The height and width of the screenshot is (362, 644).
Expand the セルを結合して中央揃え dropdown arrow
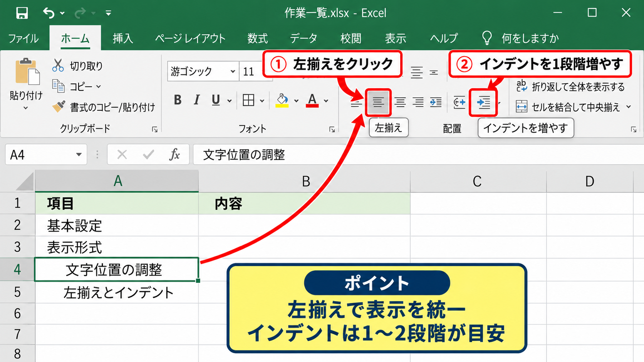pyautogui.click(x=629, y=107)
